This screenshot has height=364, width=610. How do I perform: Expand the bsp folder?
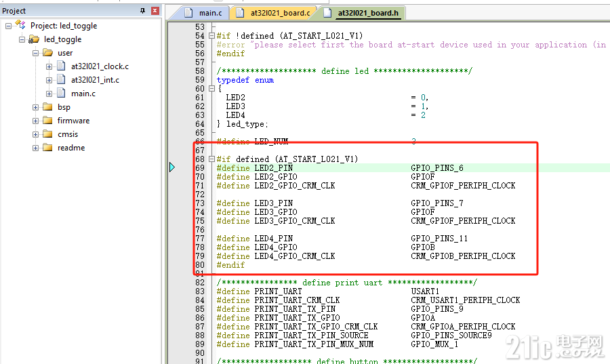(35, 107)
